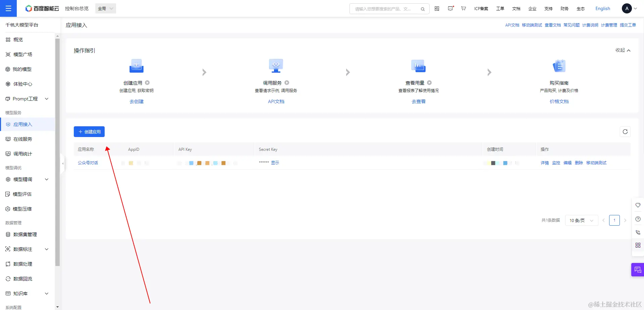Click the four-squares floating icon
Screen dimensions: 644x310
[x=638, y=245]
